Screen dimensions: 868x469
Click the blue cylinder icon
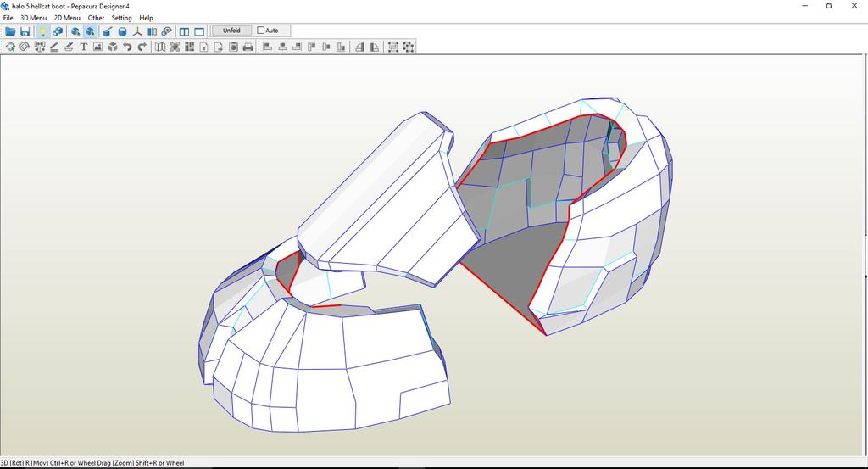click(122, 31)
